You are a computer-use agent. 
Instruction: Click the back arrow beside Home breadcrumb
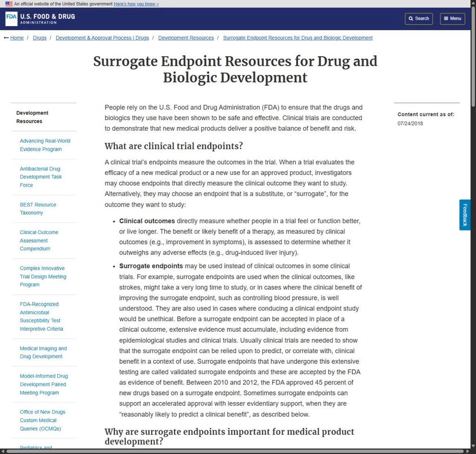[x=6, y=38]
